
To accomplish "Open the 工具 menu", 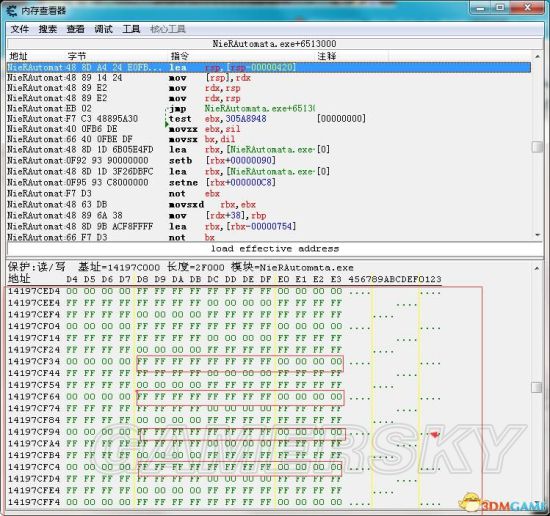I will 131,29.
